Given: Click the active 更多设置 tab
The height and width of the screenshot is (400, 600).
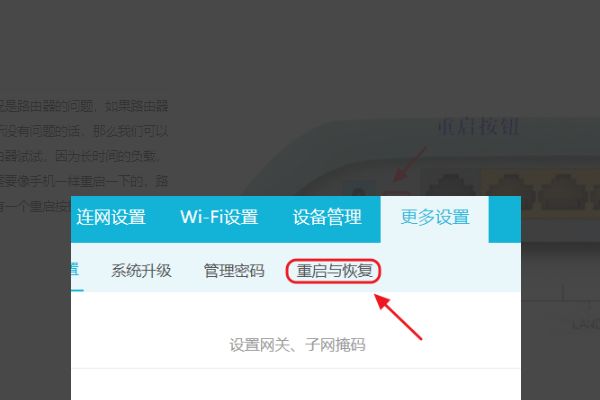Looking at the screenshot, I should pyautogui.click(x=435, y=218).
